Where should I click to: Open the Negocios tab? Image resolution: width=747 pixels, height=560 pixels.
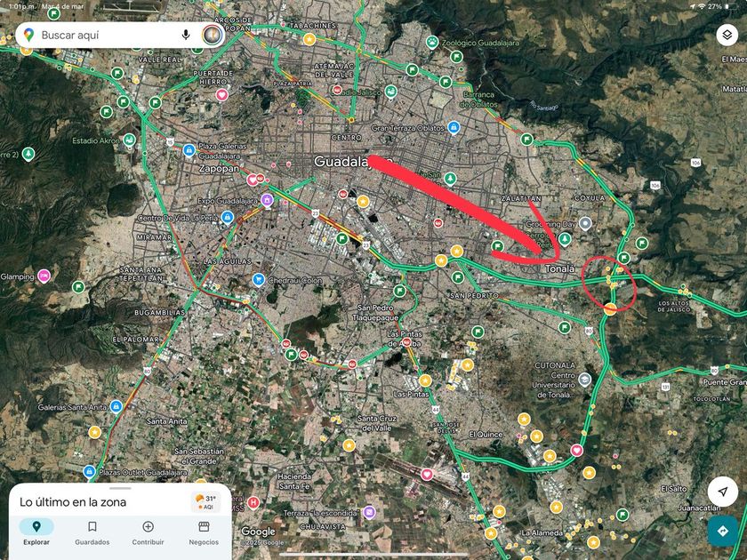pyautogui.click(x=204, y=532)
